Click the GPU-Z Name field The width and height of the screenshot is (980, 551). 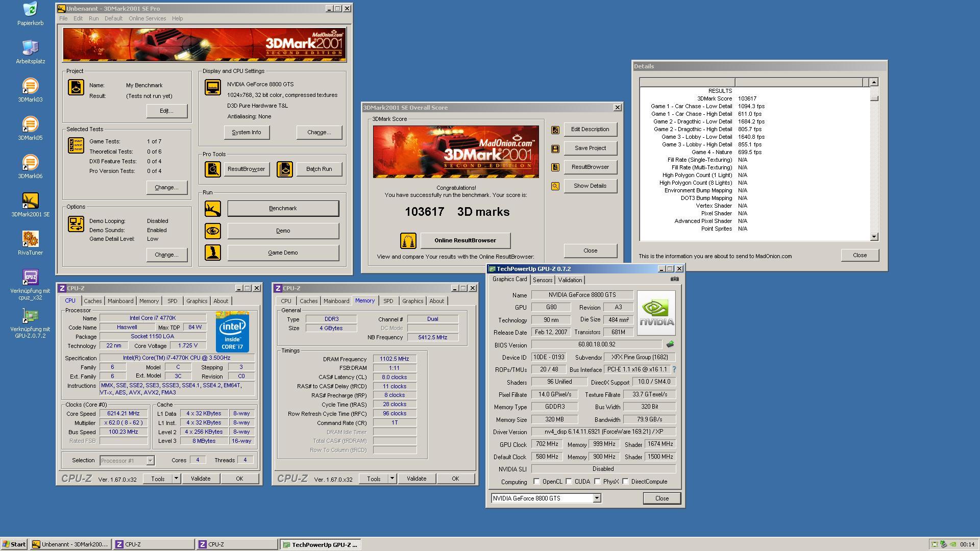point(582,295)
